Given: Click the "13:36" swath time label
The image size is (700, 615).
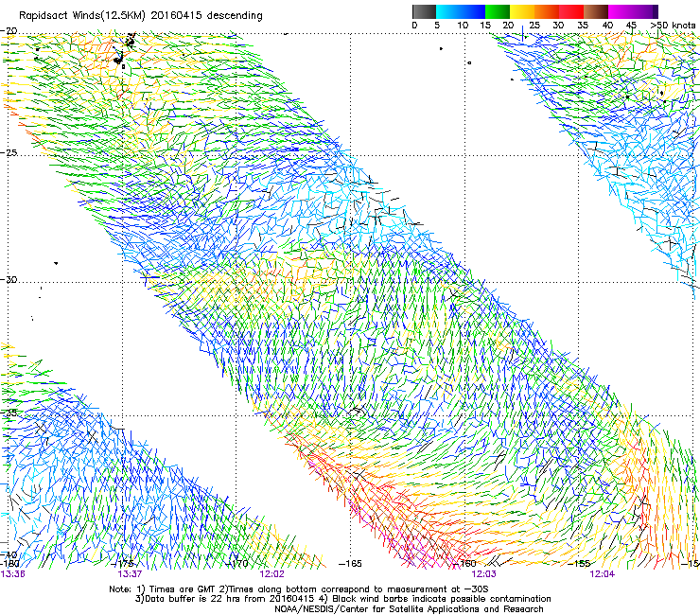Looking at the screenshot, I should tap(12, 574).
